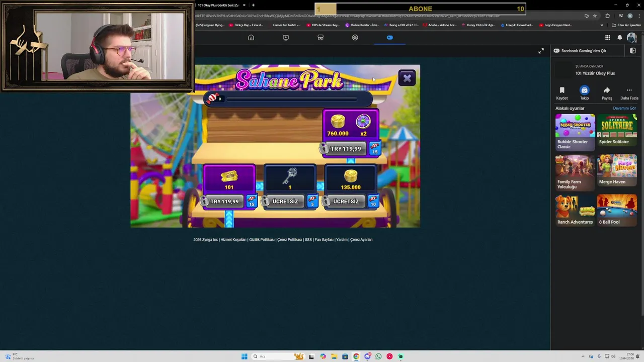This screenshot has width=644, height=362.
Task: Open 8 Ball Pool game thumbnail
Action: (617, 206)
